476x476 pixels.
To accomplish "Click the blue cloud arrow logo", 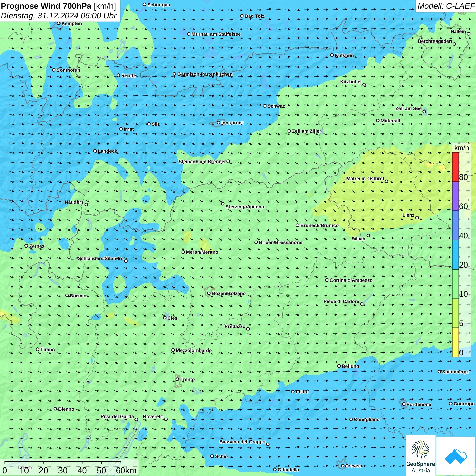I will 456,456.
